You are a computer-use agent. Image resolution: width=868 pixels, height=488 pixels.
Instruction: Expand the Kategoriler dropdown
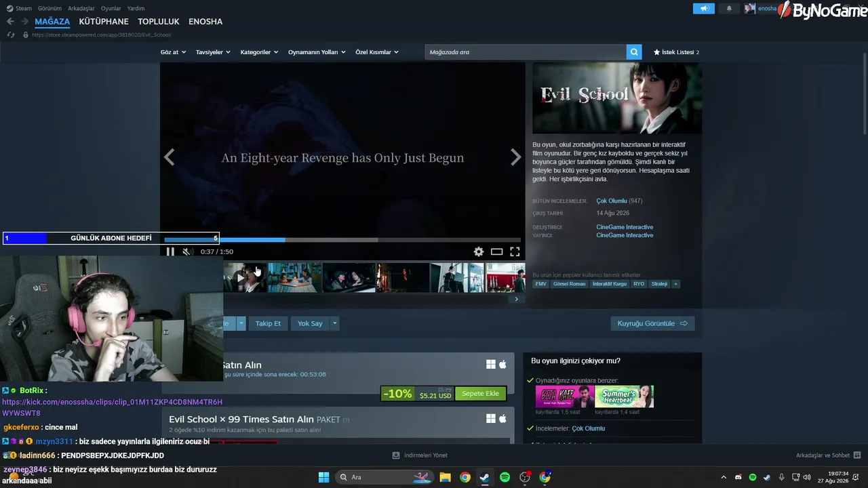click(259, 52)
